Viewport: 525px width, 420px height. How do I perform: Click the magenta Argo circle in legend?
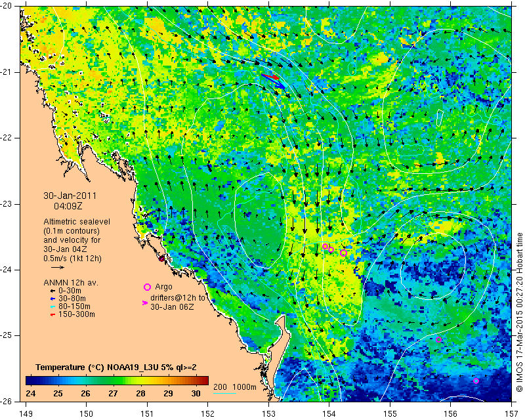pyautogui.click(x=147, y=287)
